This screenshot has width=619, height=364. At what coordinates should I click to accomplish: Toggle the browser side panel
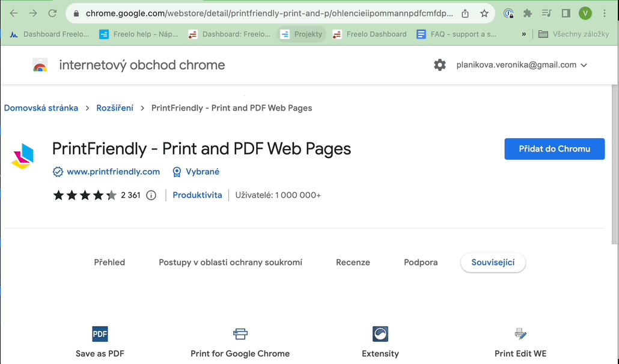[566, 13]
